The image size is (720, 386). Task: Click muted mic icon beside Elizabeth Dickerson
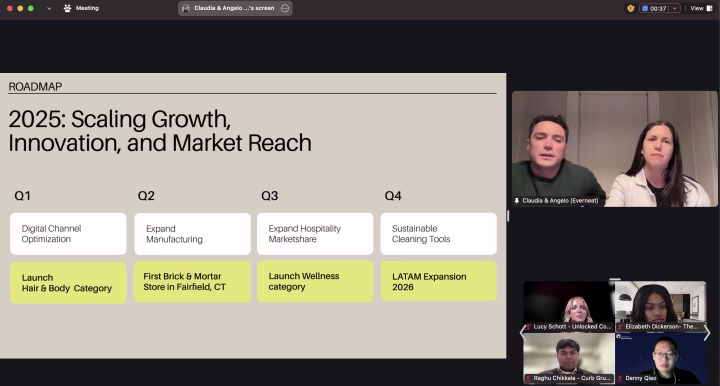point(620,327)
